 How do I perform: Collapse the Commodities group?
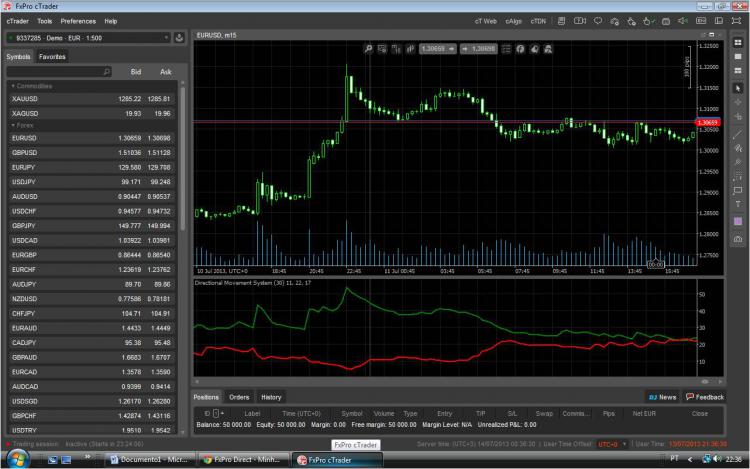(x=32, y=86)
